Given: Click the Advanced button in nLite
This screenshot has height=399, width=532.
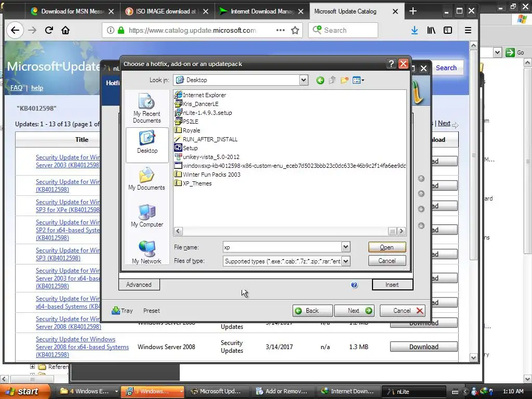Looking at the screenshot, I should click(x=139, y=285).
